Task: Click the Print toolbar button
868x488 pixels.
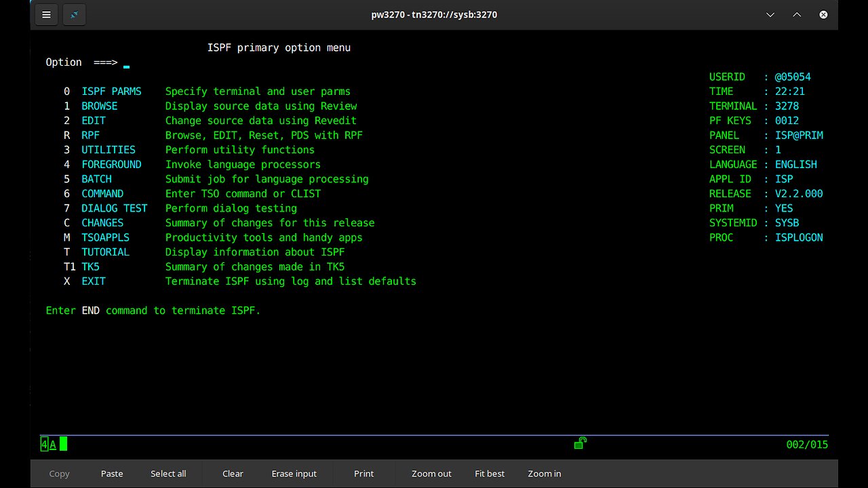Action: [x=363, y=474]
